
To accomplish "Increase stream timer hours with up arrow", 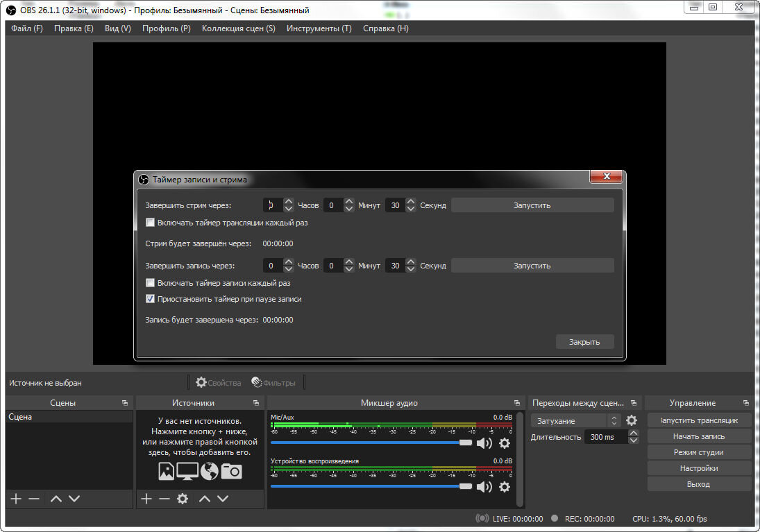I will (x=288, y=201).
